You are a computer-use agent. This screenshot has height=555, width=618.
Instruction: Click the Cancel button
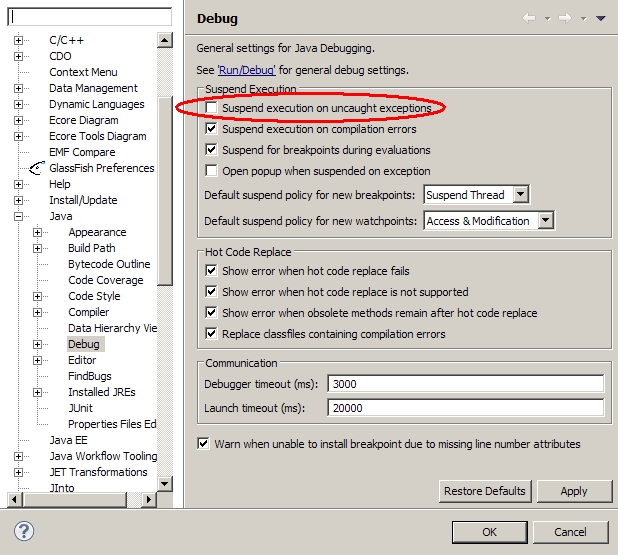tap(570, 532)
